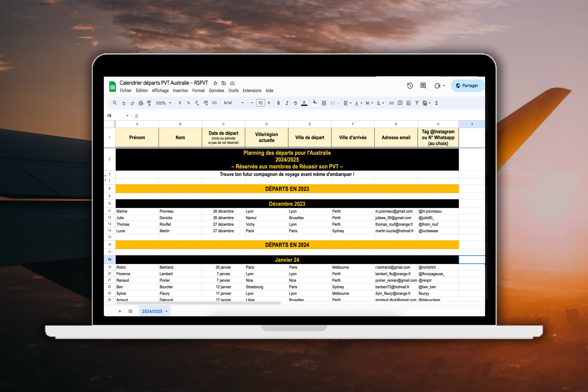The height and width of the screenshot is (392, 588).
Task: Open the Données menu
Action: pos(216,91)
